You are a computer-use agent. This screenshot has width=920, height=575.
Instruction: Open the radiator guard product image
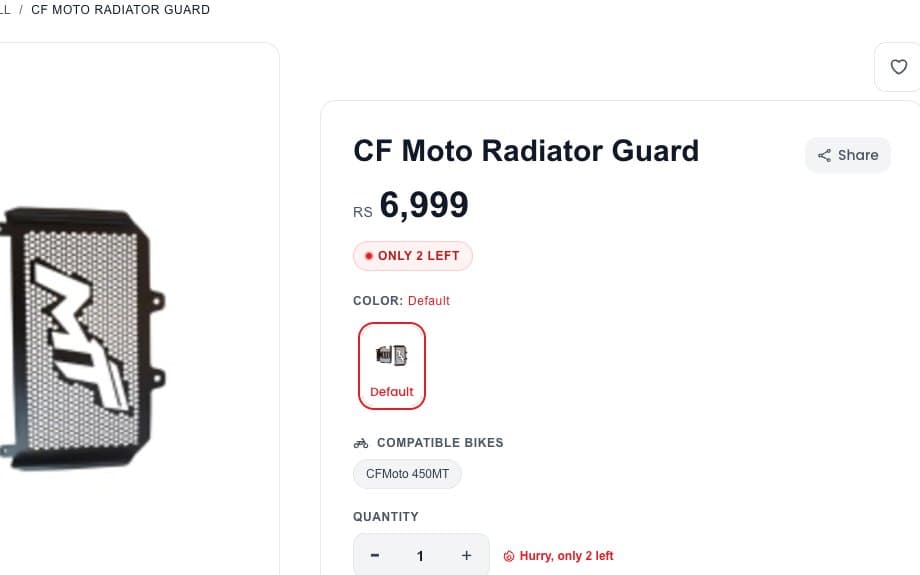tap(82, 339)
